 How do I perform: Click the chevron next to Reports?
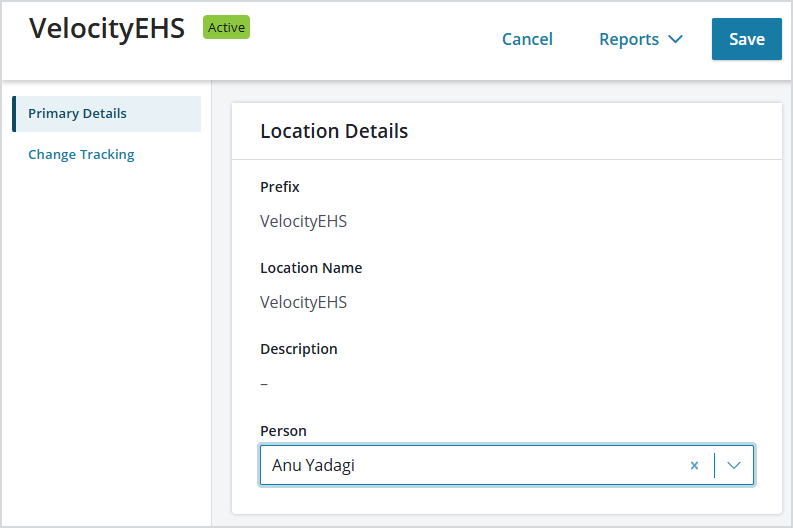click(676, 39)
